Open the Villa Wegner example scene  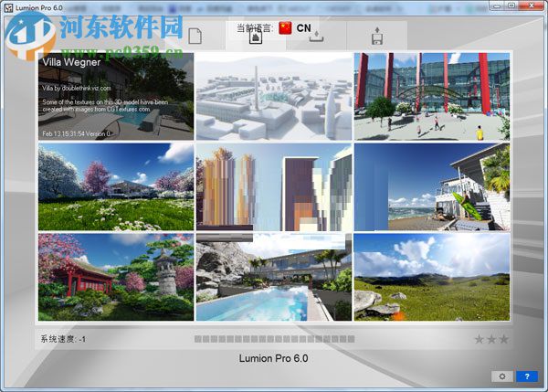116,97
